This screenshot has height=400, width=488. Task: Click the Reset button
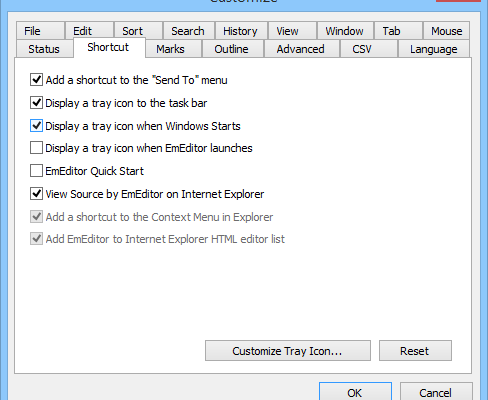pyautogui.click(x=415, y=351)
